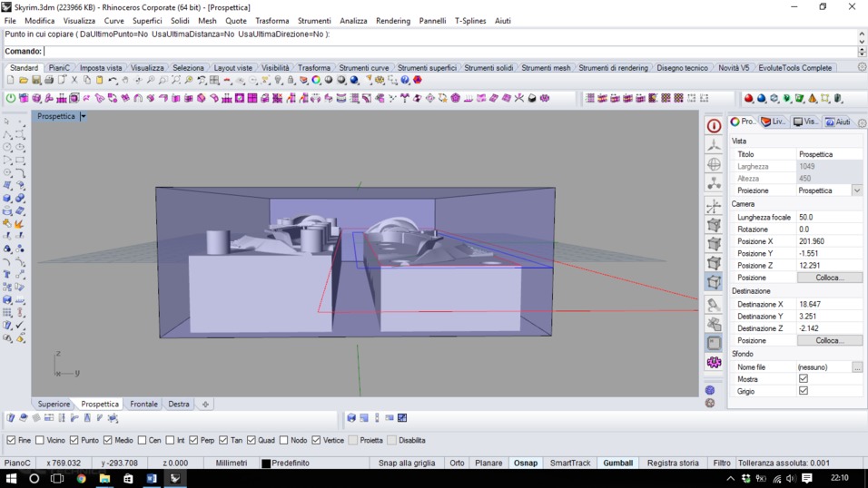This screenshot has height=488, width=868.
Task: Click the red sphere primitive icon
Action: pyautogui.click(x=748, y=98)
